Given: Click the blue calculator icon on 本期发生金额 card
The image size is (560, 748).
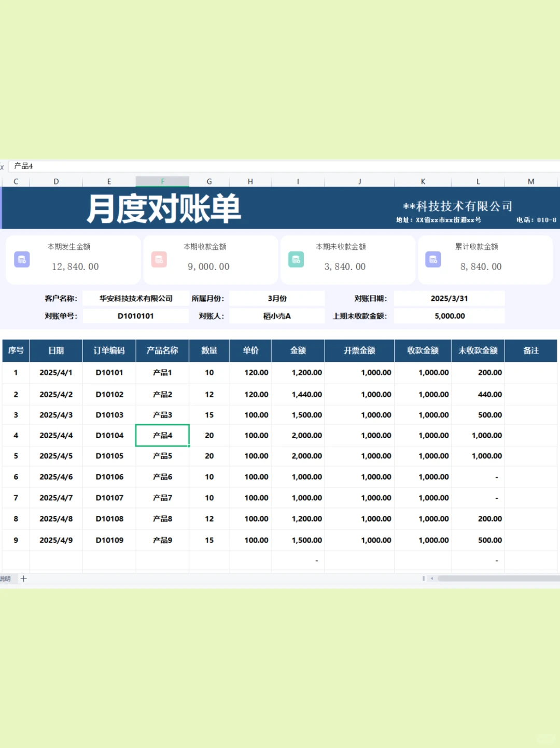Looking at the screenshot, I should pos(21,260).
